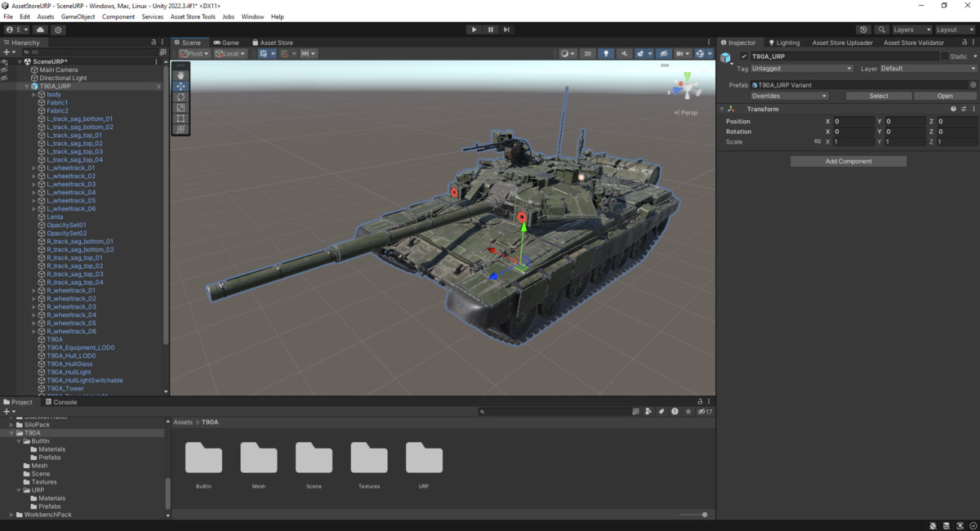This screenshot has width=980, height=531.
Task: Select the Hand tool in Scene view
Action: (180, 75)
